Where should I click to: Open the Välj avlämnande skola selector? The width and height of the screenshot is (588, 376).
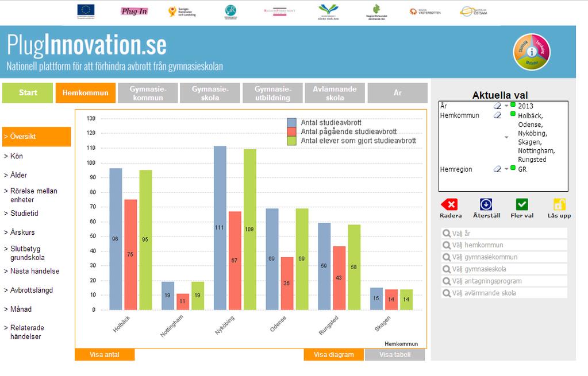[505, 293]
